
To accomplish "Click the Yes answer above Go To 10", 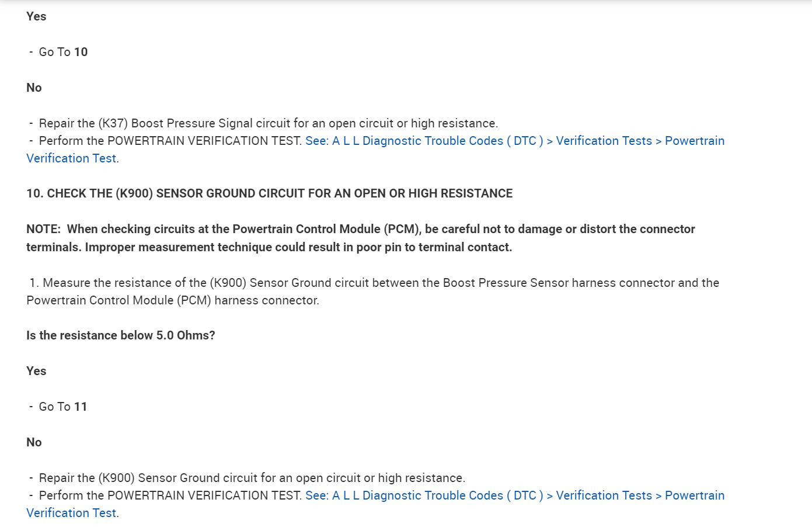I will [36, 16].
